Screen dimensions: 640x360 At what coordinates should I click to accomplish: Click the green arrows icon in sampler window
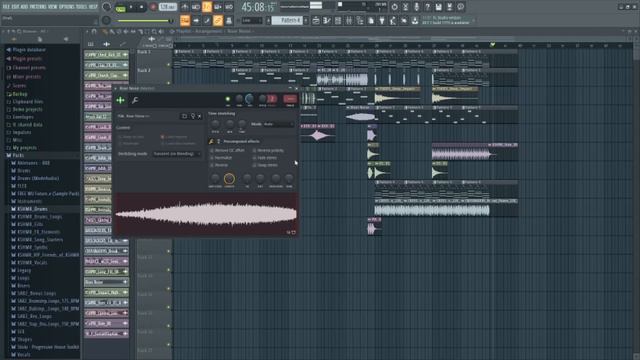(120, 100)
